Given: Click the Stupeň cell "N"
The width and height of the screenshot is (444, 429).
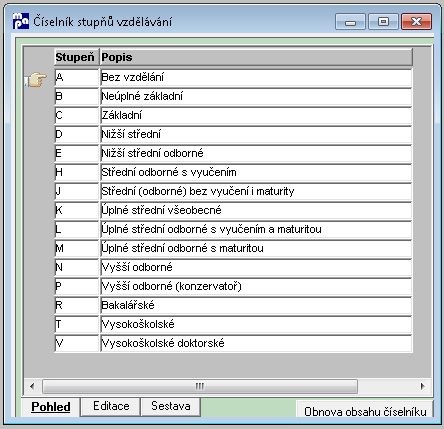Looking at the screenshot, I should point(76,268).
